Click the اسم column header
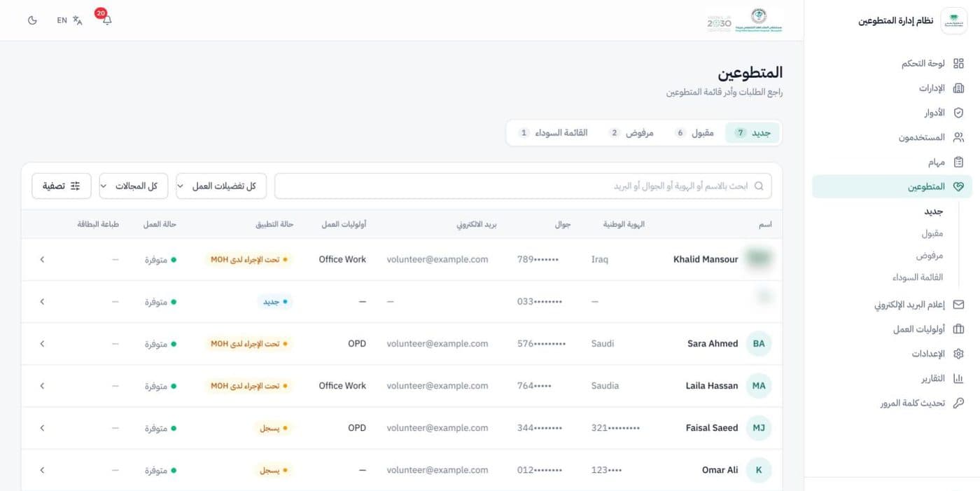The height and width of the screenshot is (491, 980). coord(766,224)
